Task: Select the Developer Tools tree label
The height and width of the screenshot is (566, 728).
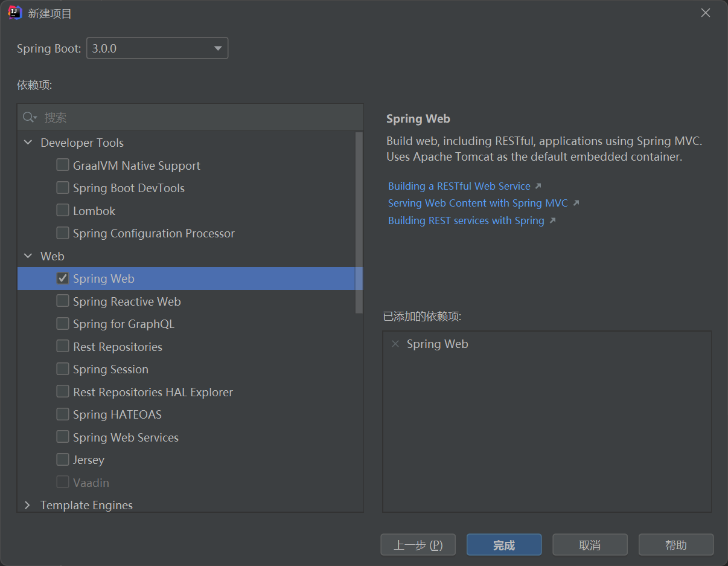Action: 82,143
